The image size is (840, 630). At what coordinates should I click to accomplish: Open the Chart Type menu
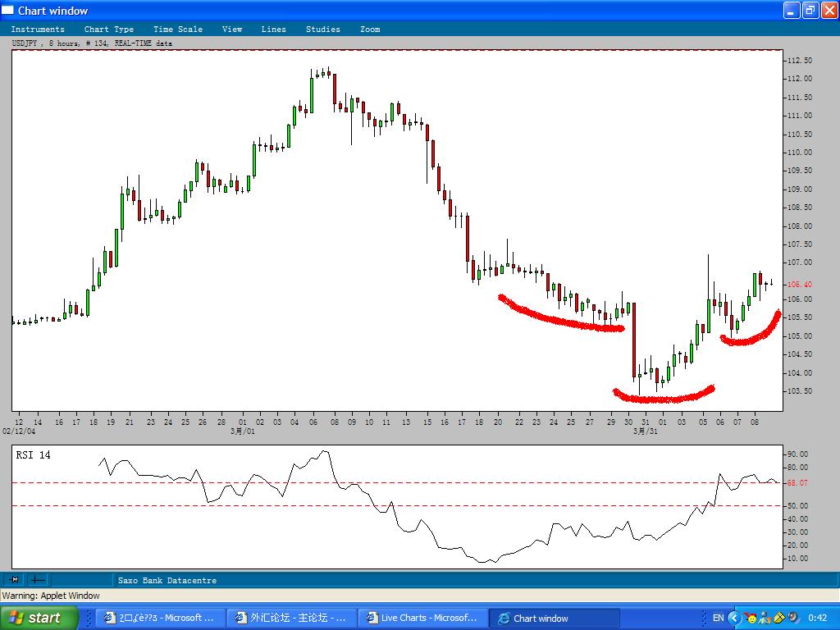click(109, 30)
